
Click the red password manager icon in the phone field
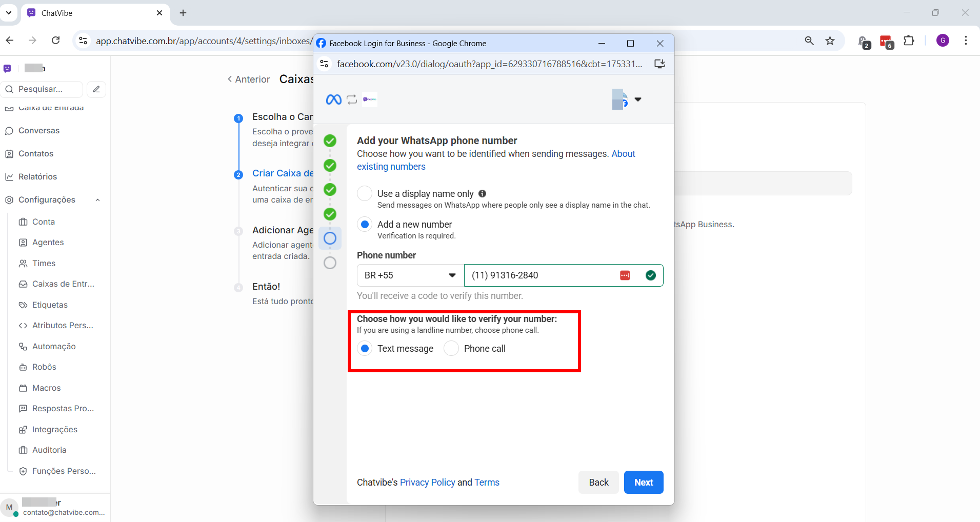pyautogui.click(x=625, y=275)
